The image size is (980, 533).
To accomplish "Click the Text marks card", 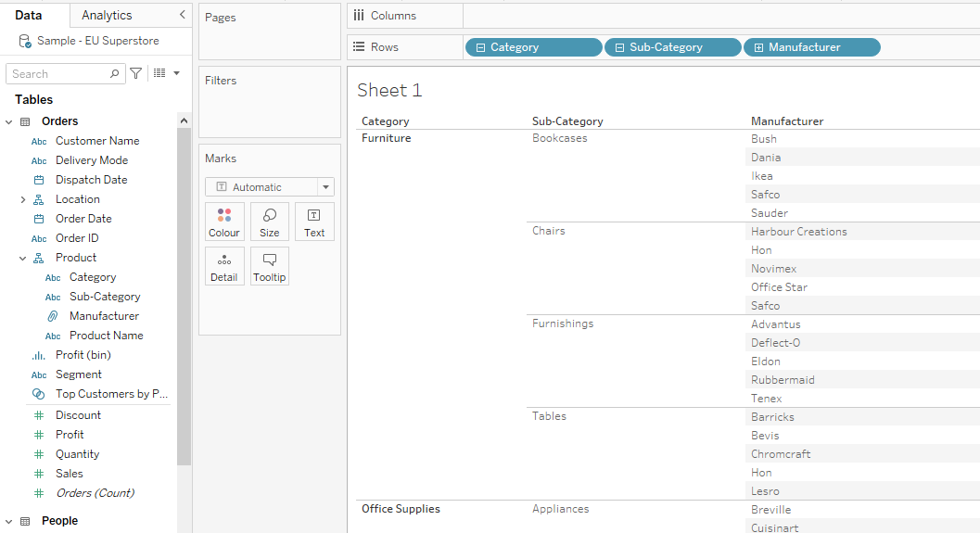I will pyautogui.click(x=314, y=222).
